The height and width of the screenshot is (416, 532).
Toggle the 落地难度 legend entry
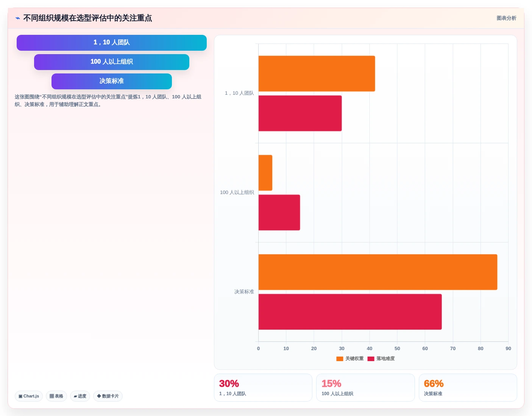[381, 358]
